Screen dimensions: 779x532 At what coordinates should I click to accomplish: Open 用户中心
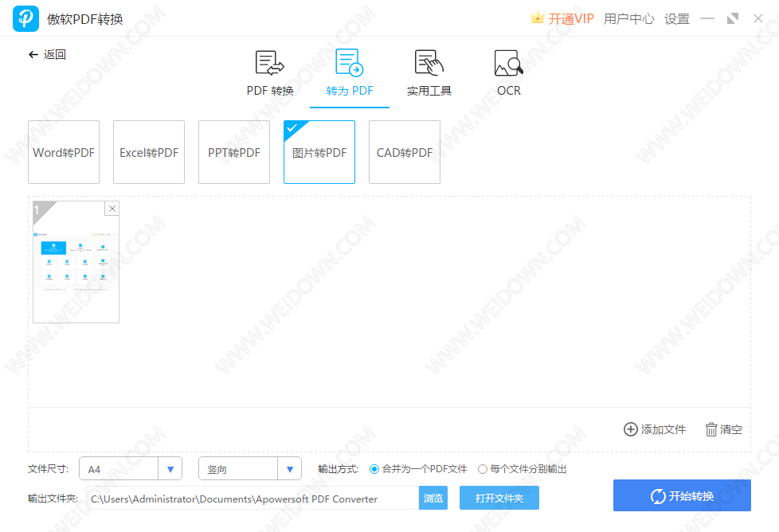629,19
